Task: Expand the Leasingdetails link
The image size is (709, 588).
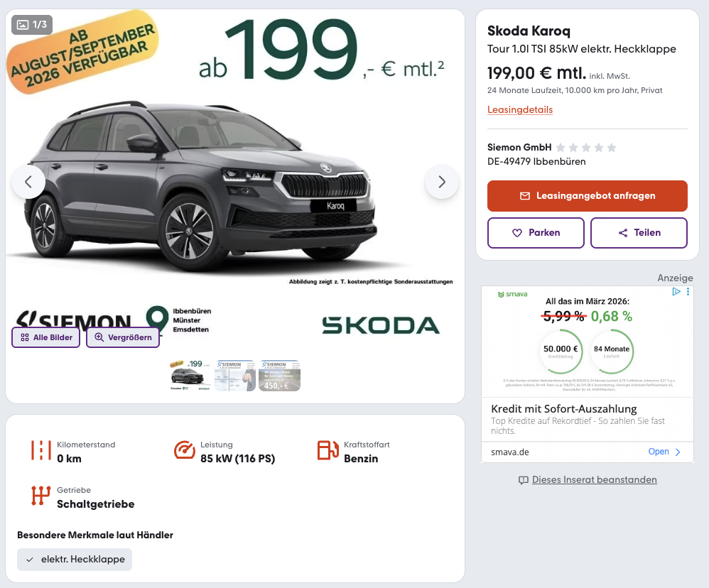Action: point(520,110)
